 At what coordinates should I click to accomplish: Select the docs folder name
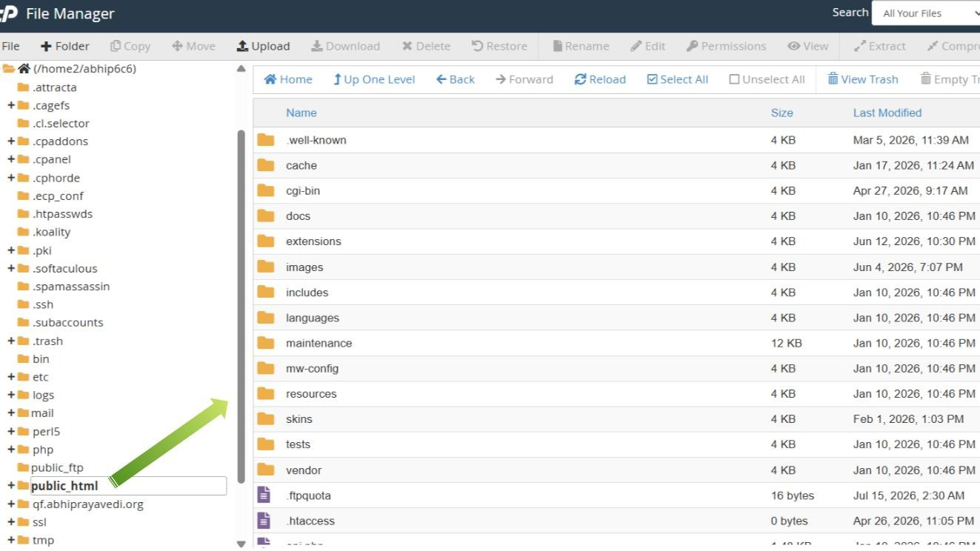pos(299,216)
